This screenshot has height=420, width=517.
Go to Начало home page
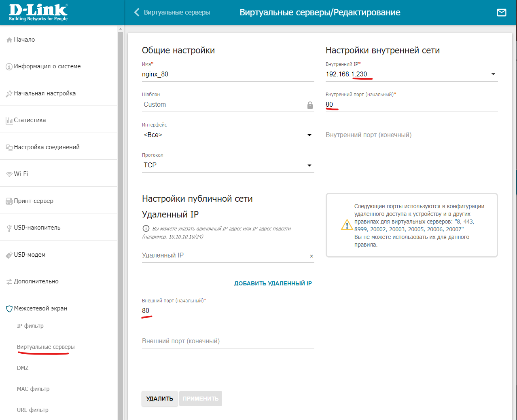24,40
